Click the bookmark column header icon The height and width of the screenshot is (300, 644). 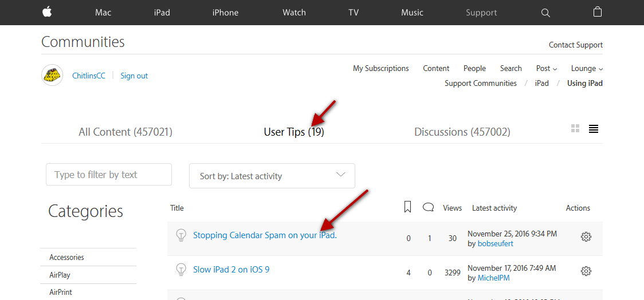(x=407, y=207)
